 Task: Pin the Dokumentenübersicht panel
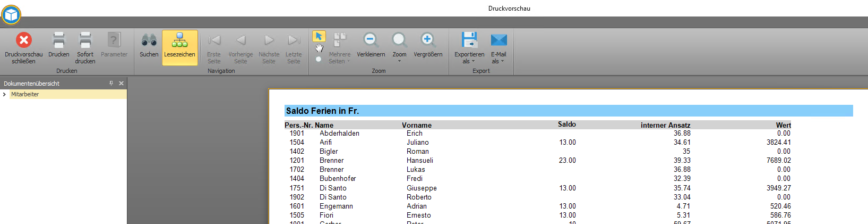pyautogui.click(x=111, y=83)
